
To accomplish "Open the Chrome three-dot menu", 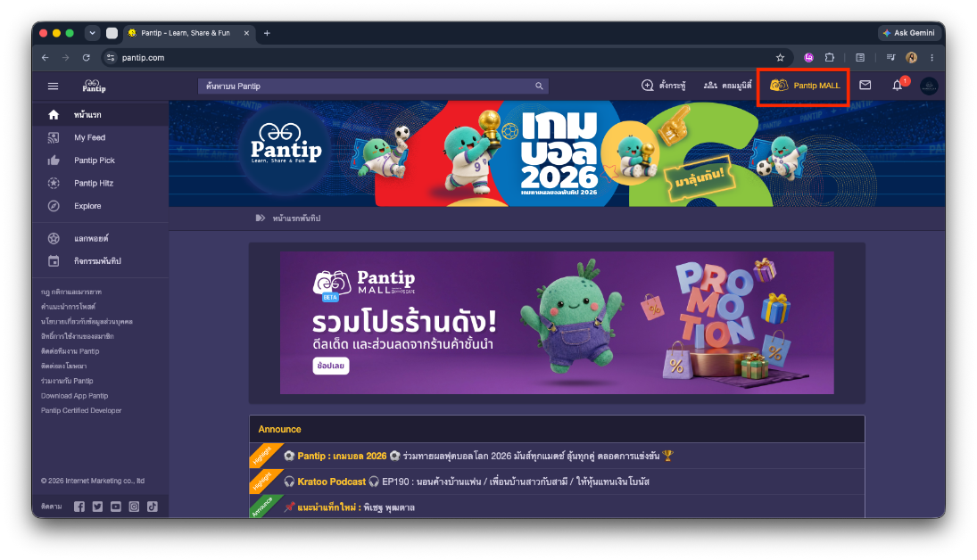I will 932,57.
